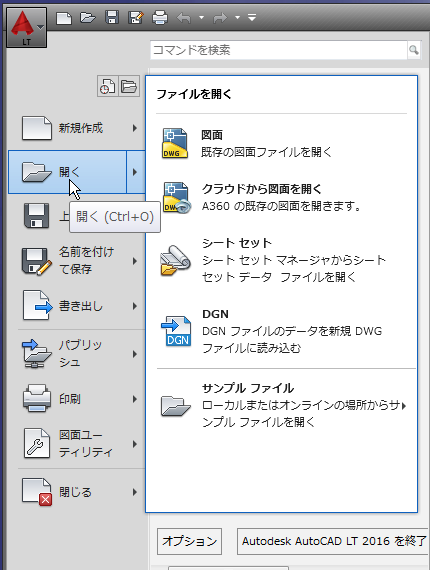Show the recent documents icon
The image size is (430, 570).
[108, 87]
